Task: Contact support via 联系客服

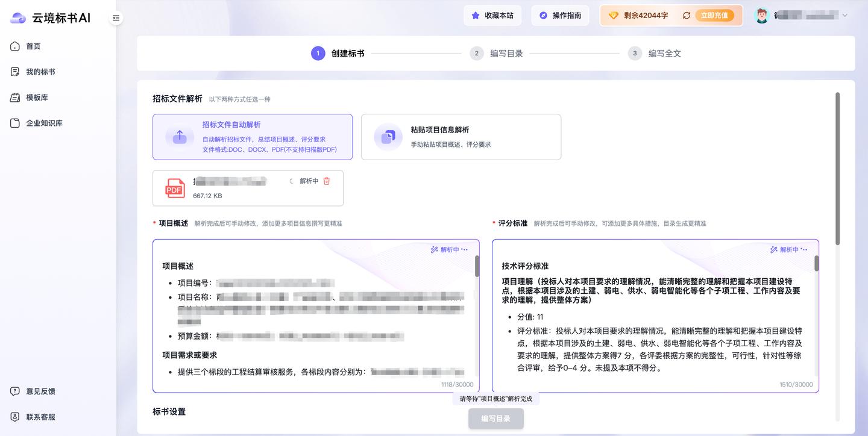Action: 36,417
